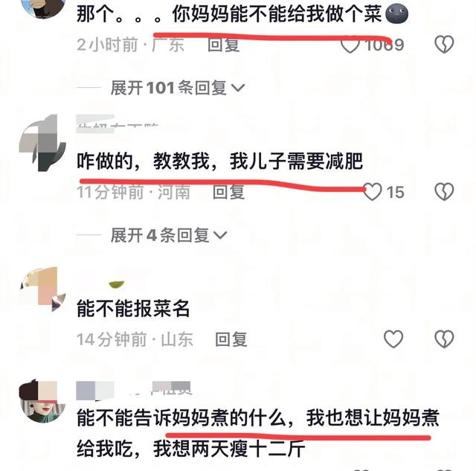
Task: Expand the 101 replies thread
Action: [177, 88]
